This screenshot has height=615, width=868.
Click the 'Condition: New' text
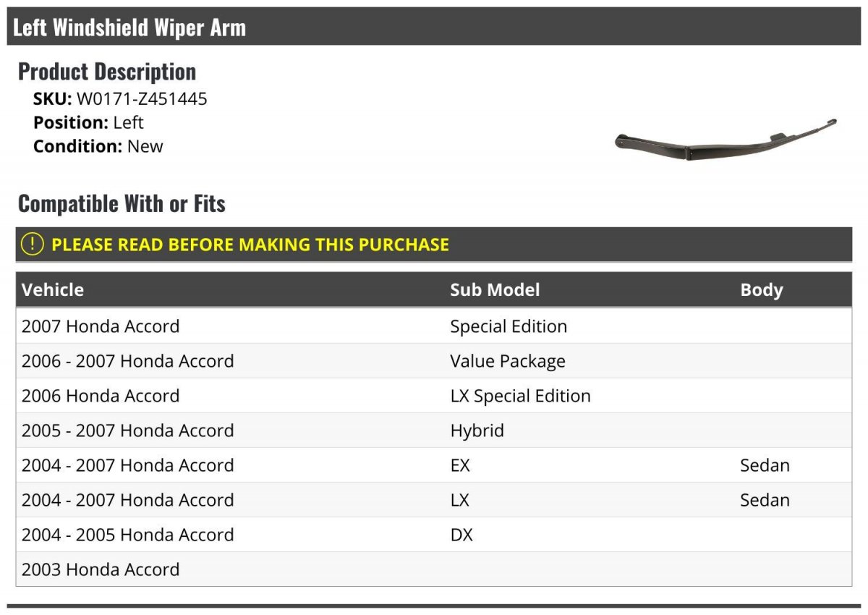point(98,146)
